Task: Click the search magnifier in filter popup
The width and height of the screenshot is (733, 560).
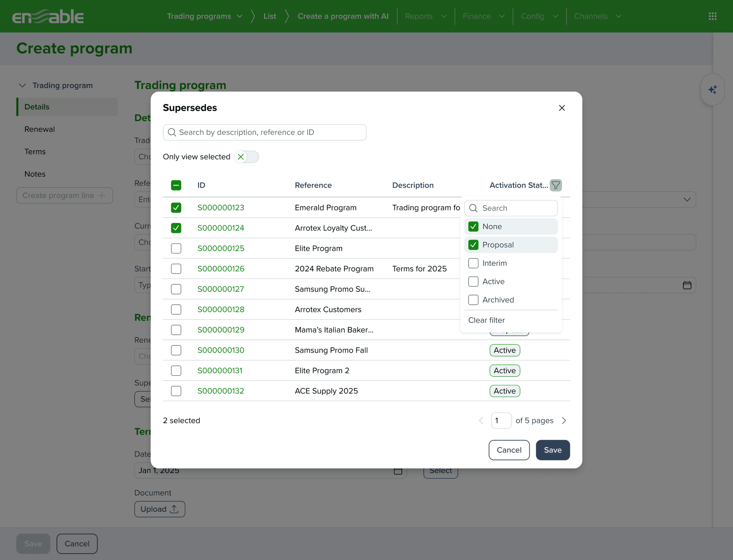Action: coord(473,208)
